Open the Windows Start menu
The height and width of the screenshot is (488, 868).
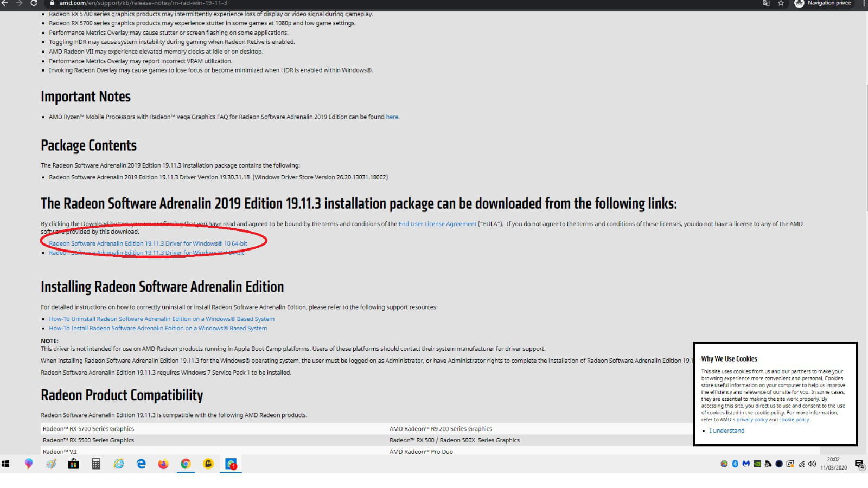[x=6, y=464]
